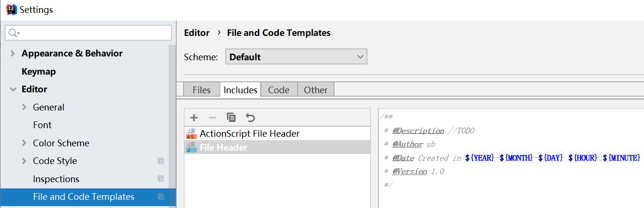Switch to the Code tab
The height and width of the screenshot is (208, 644).
[279, 90]
